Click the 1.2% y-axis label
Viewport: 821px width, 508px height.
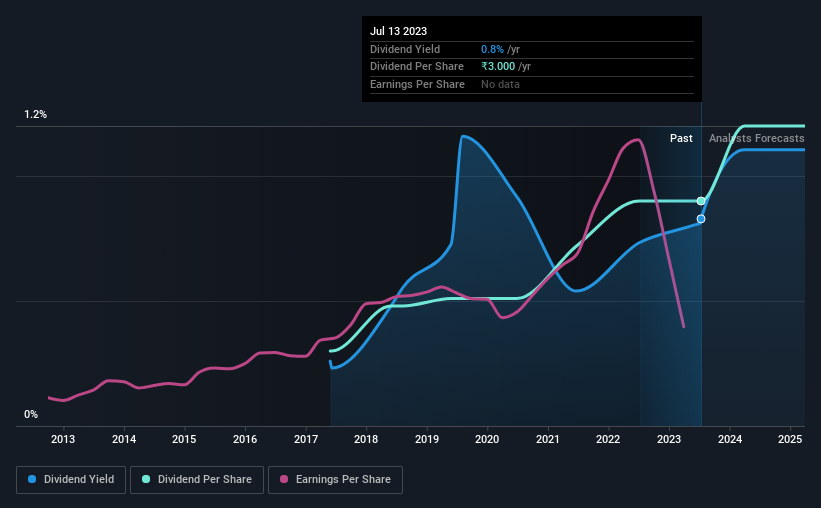coord(36,114)
